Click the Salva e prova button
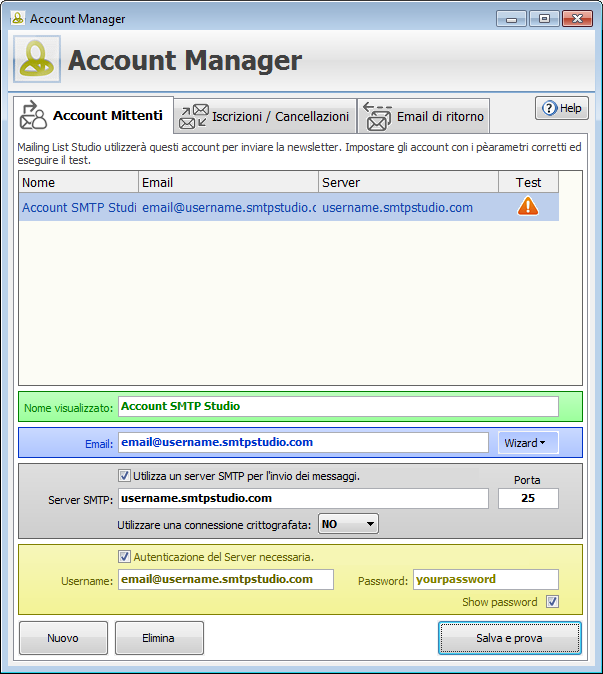Screen dimensions: 603x674 510,637
